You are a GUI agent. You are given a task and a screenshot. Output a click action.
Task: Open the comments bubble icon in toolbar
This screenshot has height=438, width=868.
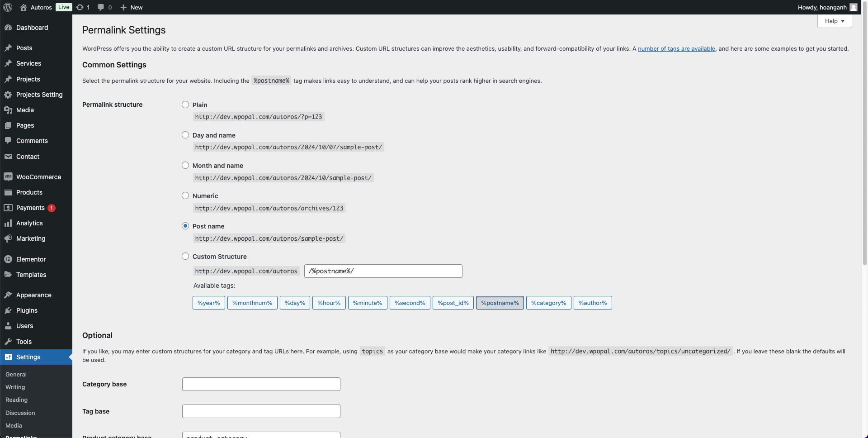(101, 7)
